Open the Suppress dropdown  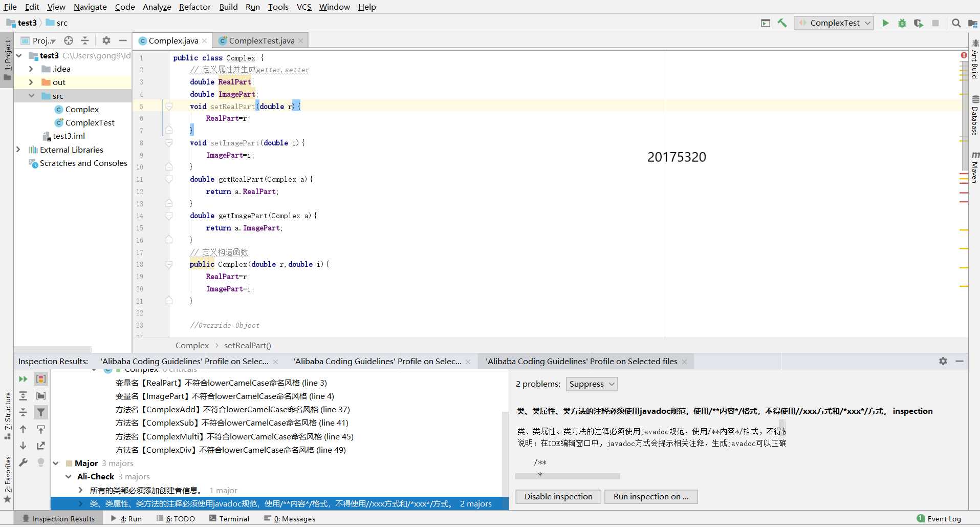pyautogui.click(x=592, y=384)
